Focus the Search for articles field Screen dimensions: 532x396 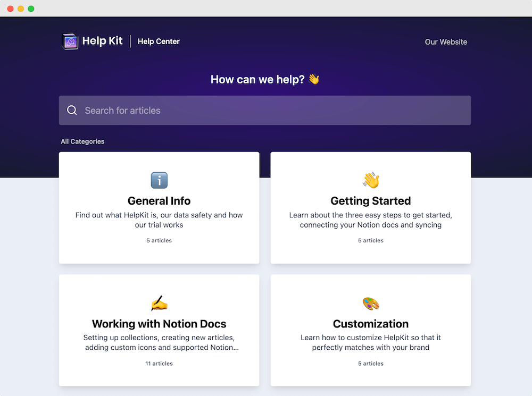[265, 110]
